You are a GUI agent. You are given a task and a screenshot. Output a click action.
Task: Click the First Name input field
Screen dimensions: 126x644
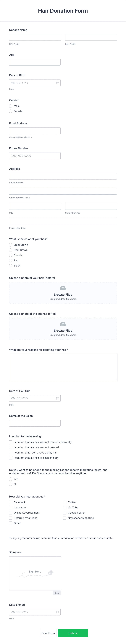[x=35, y=37]
